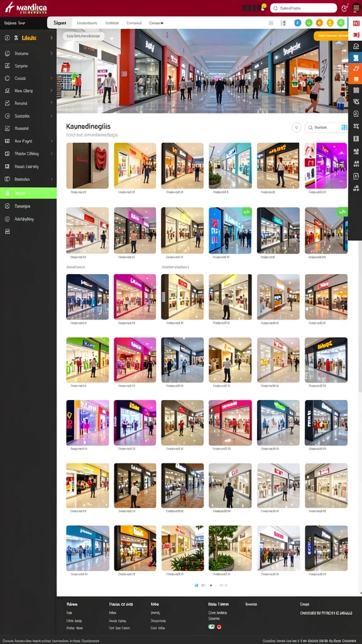Click the orange circular icon in the tab bar
The image size is (362, 644).
pos(319,23)
